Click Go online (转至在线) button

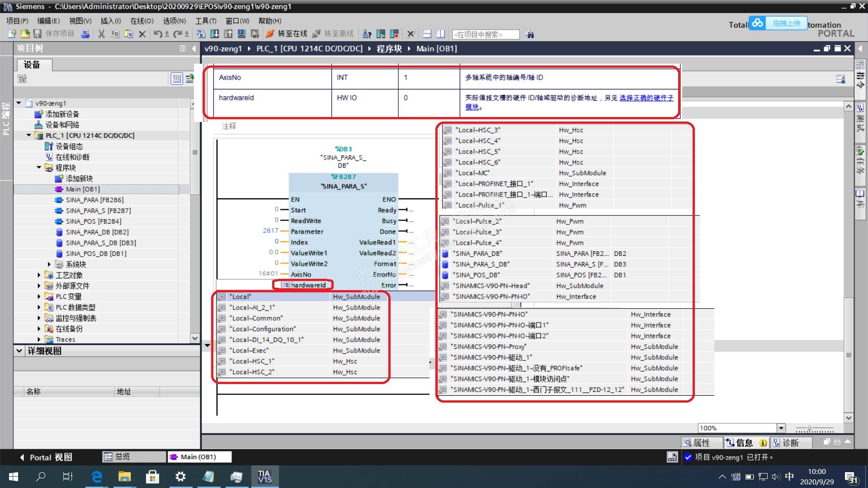point(287,34)
